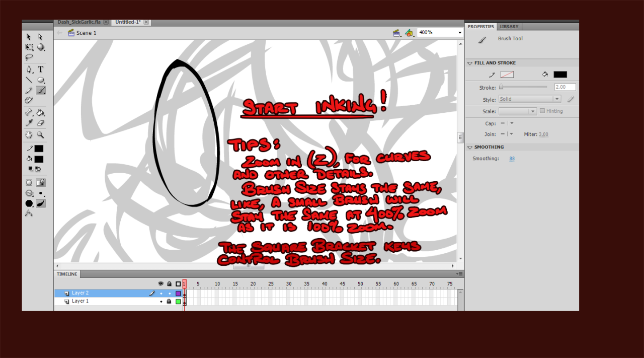Unlock Layer 1 using its padlock
Viewport: 644px width, 358px height.
point(169,302)
